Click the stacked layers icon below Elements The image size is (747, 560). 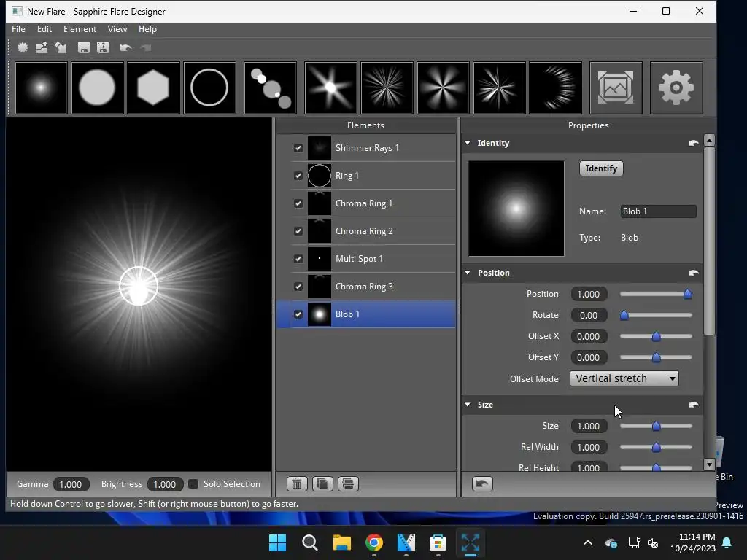click(348, 484)
